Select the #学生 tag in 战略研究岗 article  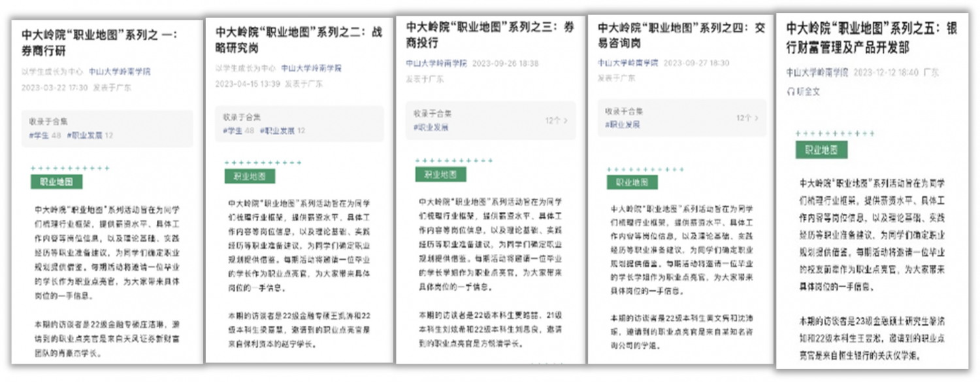pos(232,131)
